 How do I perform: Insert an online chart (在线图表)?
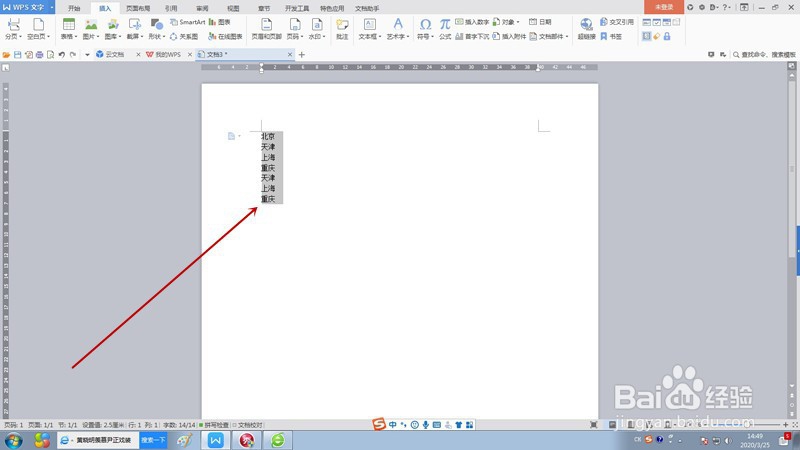point(225,37)
